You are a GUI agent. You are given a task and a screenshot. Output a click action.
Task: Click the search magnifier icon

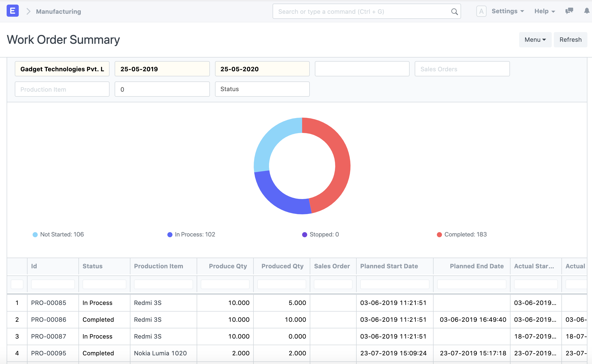tap(454, 11)
